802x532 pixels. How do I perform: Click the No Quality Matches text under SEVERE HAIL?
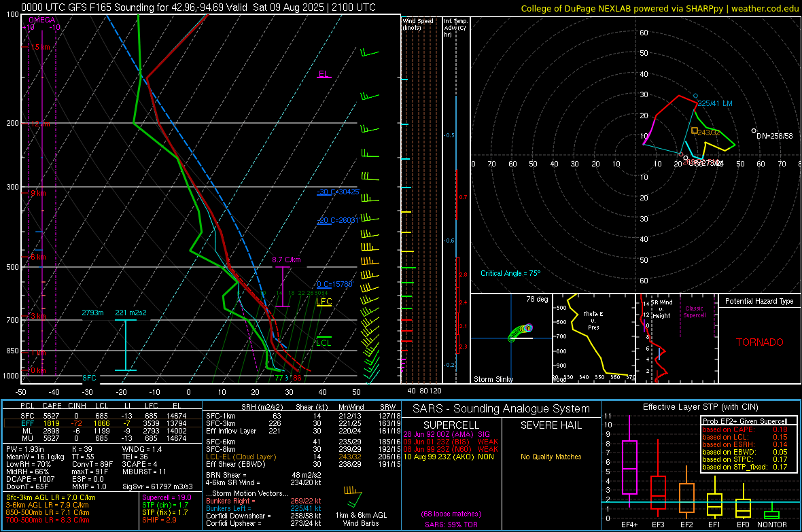point(551,457)
